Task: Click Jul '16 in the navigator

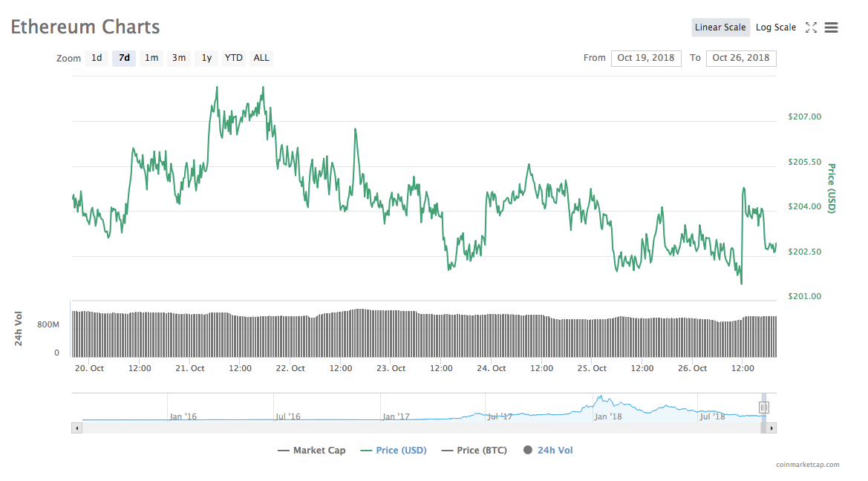Action: (x=288, y=417)
